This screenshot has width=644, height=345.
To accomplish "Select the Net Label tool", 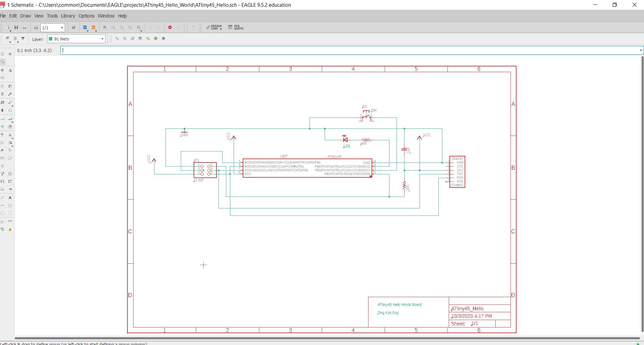I will click(10, 126).
